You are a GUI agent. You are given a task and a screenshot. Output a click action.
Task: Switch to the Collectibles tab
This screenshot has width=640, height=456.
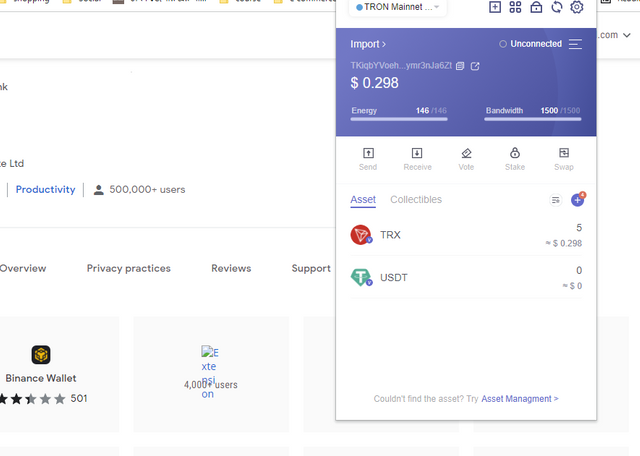coord(416,200)
